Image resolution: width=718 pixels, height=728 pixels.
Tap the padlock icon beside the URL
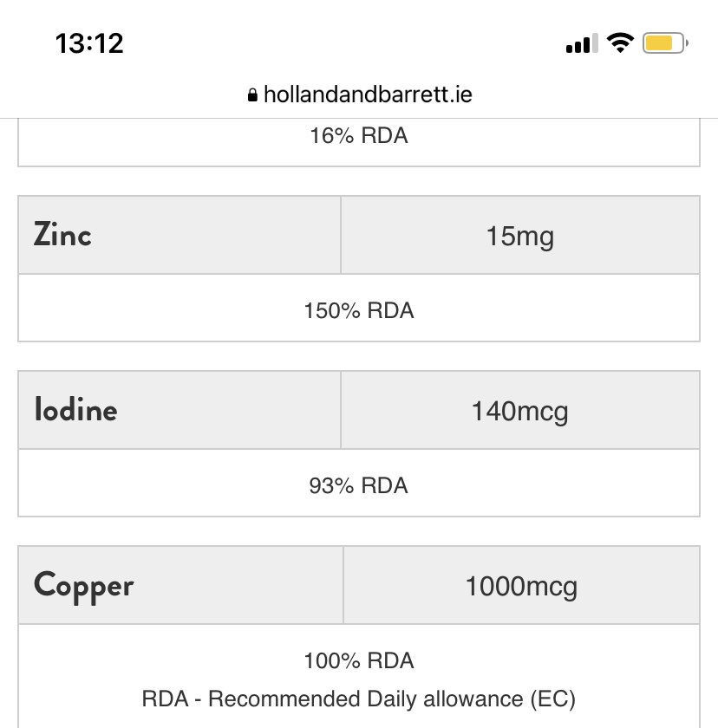(252, 95)
